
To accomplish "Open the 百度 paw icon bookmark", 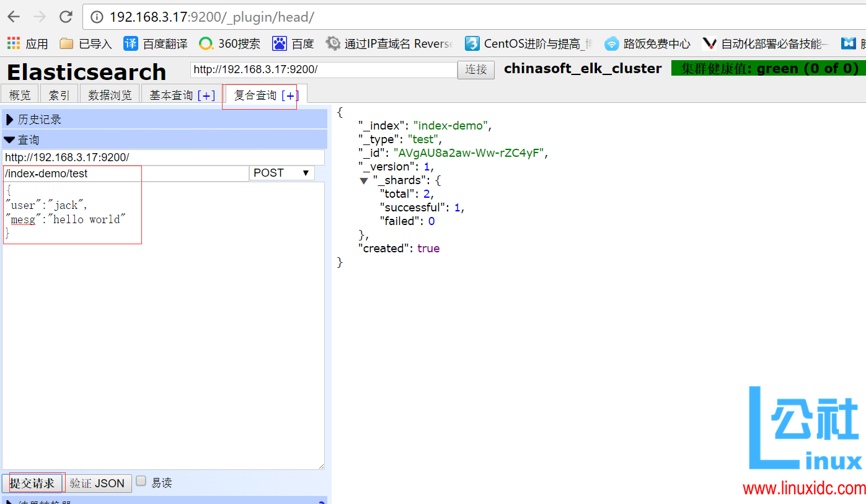I will 293,43.
